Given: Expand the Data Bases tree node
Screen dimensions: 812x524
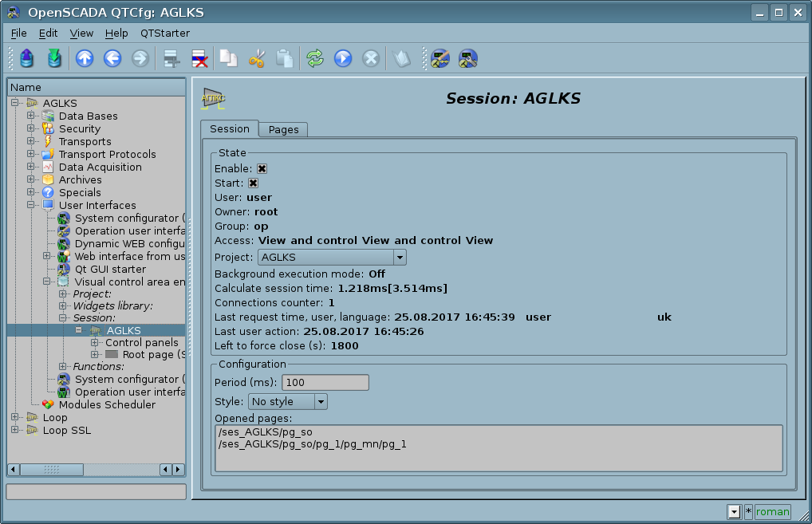Looking at the screenshot, I should tap(31, 116).
